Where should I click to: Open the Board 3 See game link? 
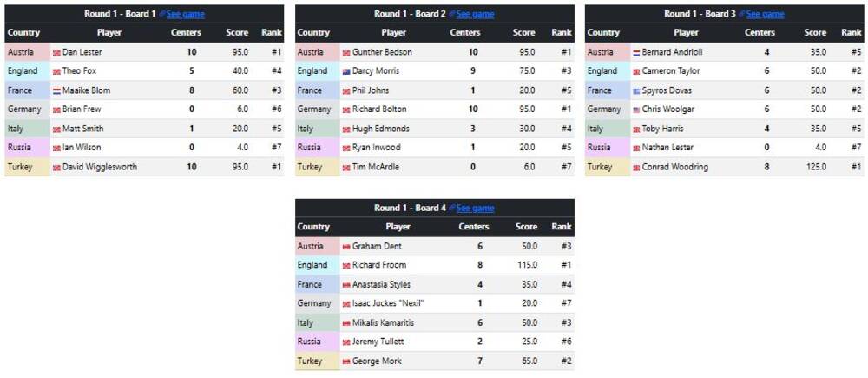[765, 14]
